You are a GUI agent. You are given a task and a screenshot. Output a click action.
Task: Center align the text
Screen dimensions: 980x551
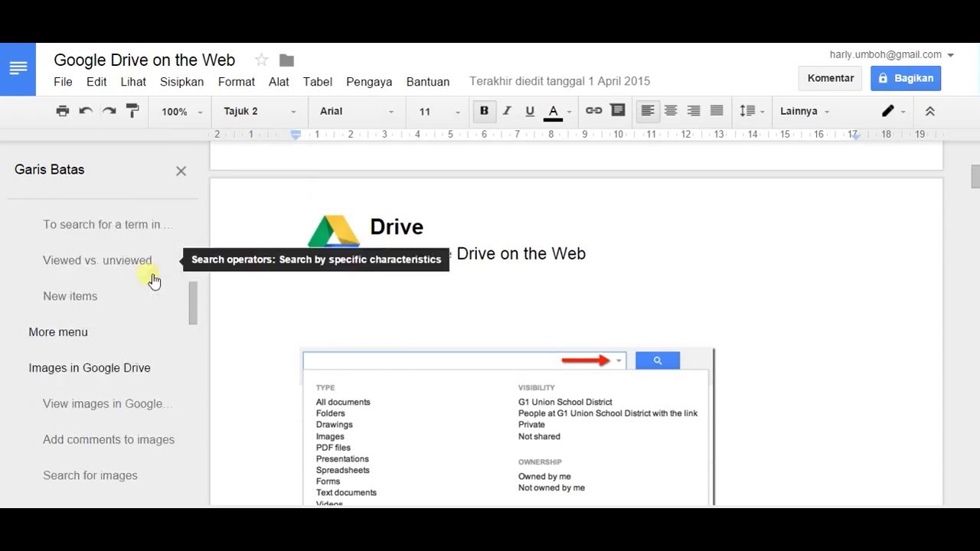tap(671, 111)
